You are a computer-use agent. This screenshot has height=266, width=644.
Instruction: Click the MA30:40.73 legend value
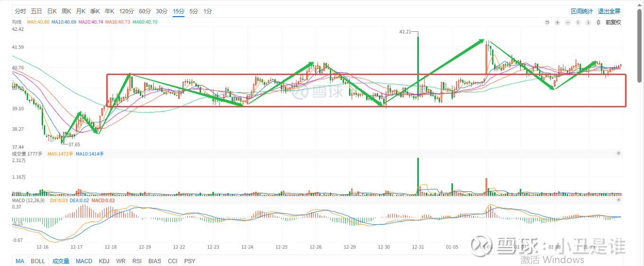(118, 22)
